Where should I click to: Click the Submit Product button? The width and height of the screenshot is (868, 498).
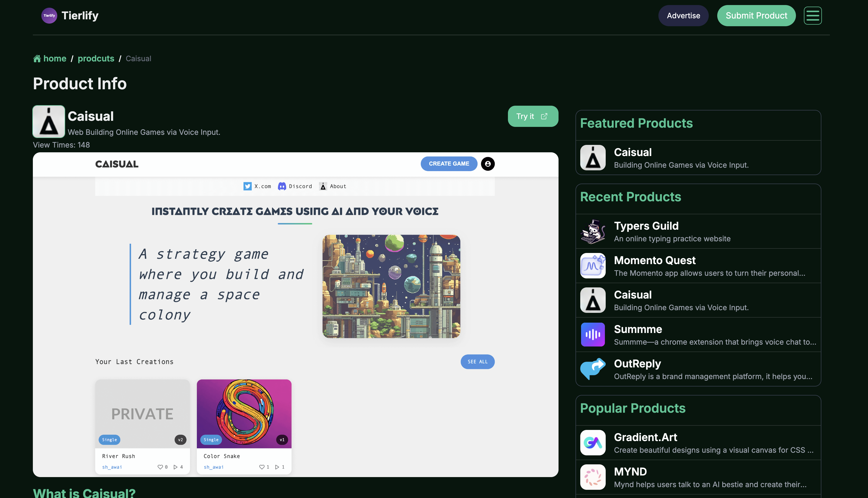tap(756, 16)
